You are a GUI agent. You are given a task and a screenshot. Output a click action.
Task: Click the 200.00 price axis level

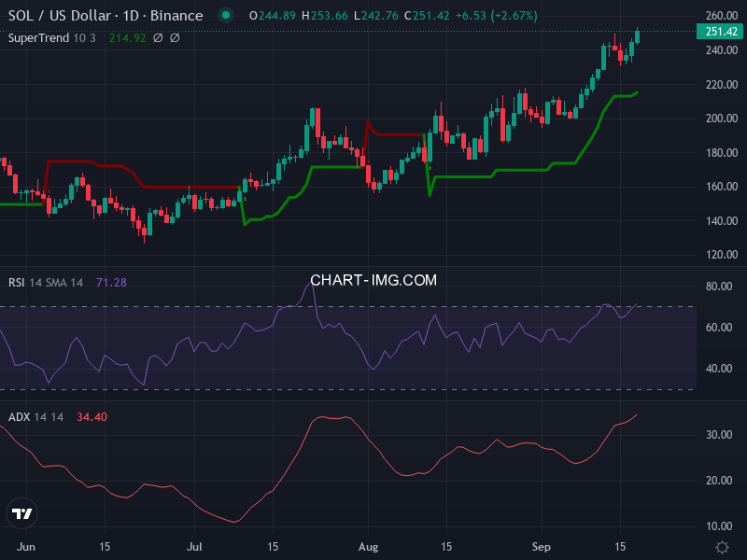(721, 119)
